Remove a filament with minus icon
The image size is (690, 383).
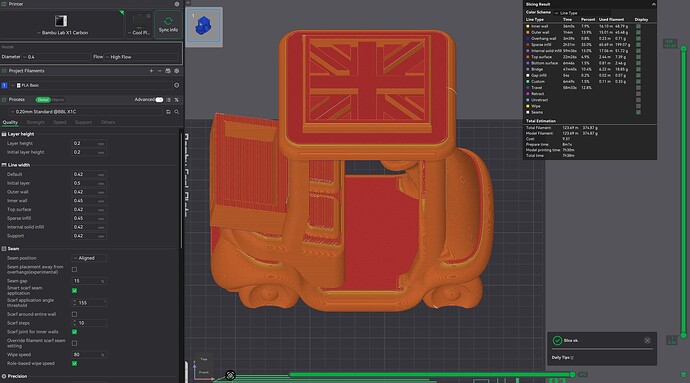tap(159, 71)
